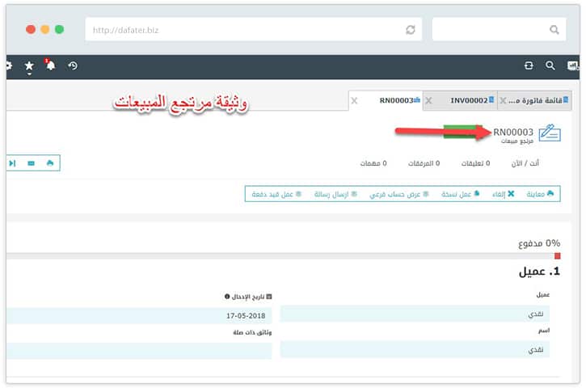The height and width of the screenshot is (392, 586).
Task: Click the print icon in the document toolbar
Action: point(50,162)
